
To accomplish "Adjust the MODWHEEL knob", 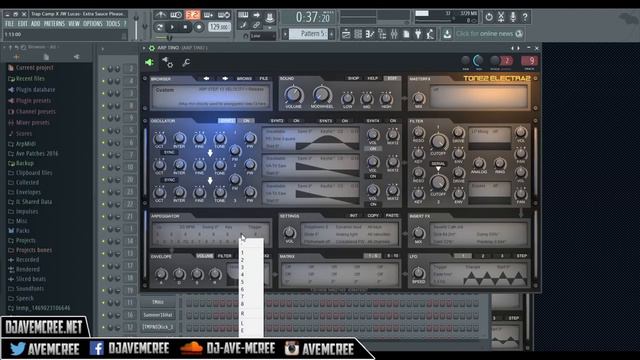I will pos(322,95).
